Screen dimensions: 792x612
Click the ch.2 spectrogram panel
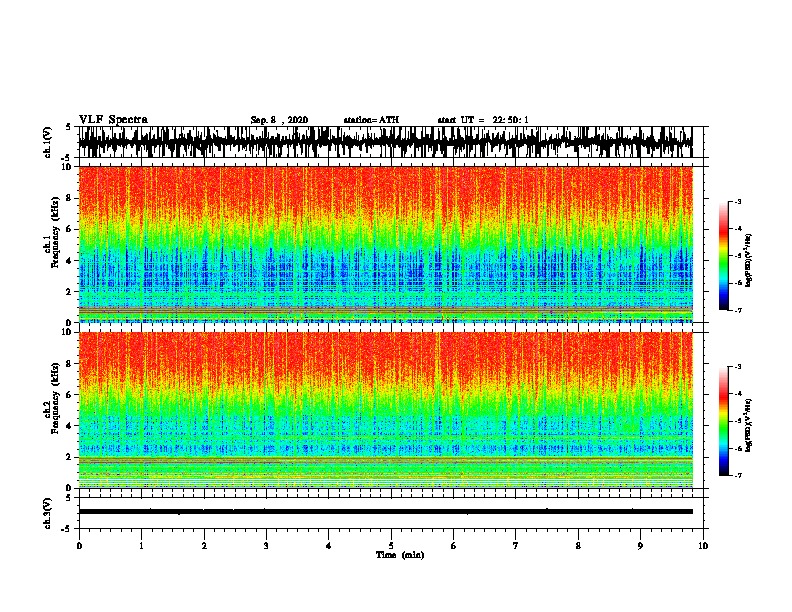[385, 410]
